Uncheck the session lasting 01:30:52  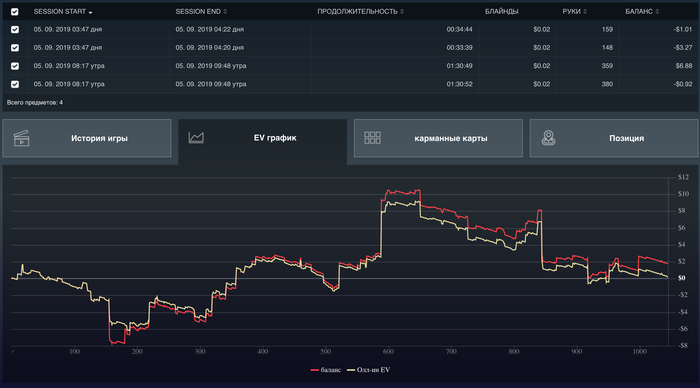(x=15, y=84)
